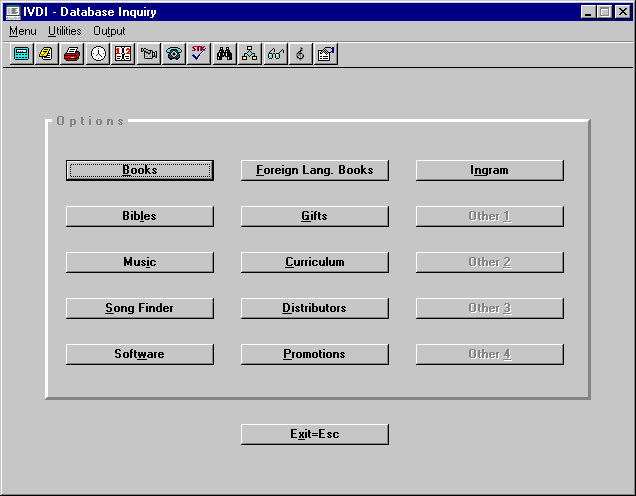The width and height of the screenshot is (636, 496).
Task: Click the network diagram toolbar icon
Action: point(249,54)
